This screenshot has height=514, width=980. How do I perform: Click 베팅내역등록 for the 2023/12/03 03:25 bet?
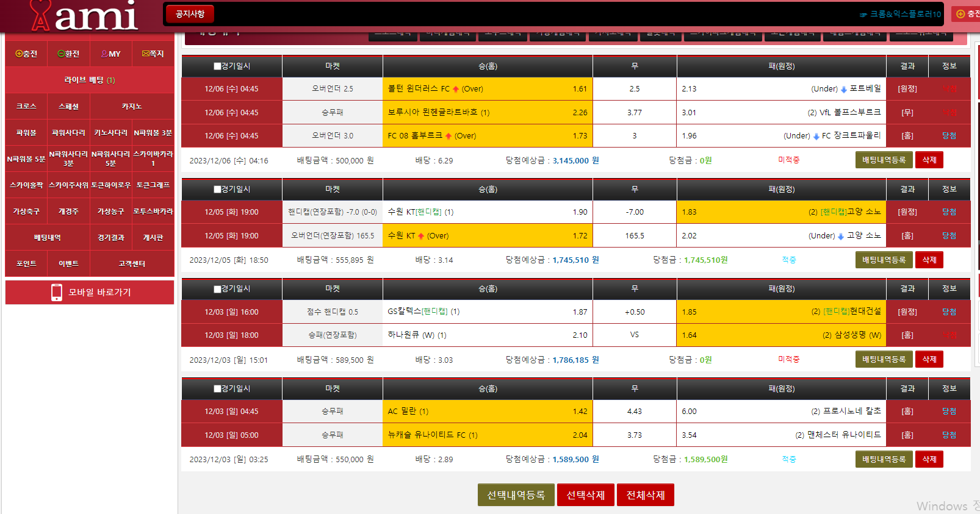tap(884, 459)
